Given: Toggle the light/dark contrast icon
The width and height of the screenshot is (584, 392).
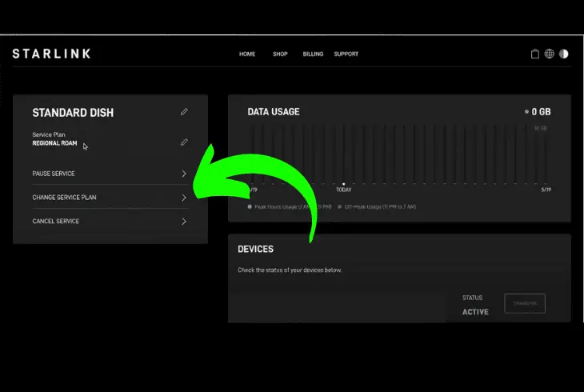Looking at the screenshot, I should 564,54.
